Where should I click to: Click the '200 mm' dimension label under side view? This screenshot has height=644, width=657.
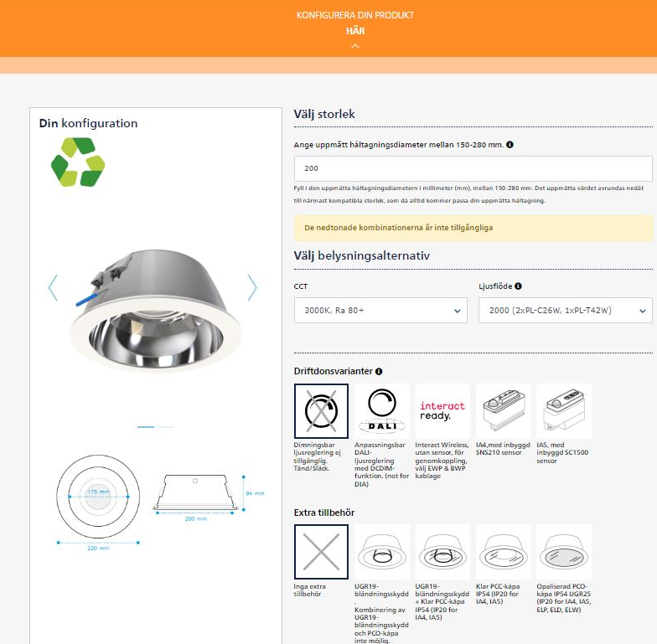tap(196, 519)
